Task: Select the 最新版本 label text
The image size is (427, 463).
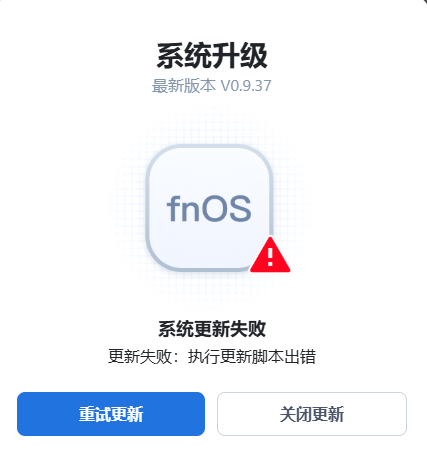Action: pyautogui.click(x=184, y=86)
